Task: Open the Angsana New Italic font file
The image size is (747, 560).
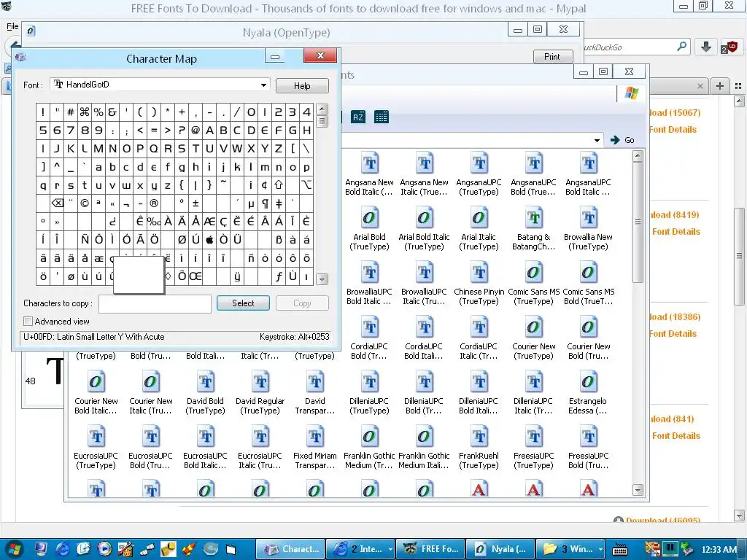Action: coord(424,174)
